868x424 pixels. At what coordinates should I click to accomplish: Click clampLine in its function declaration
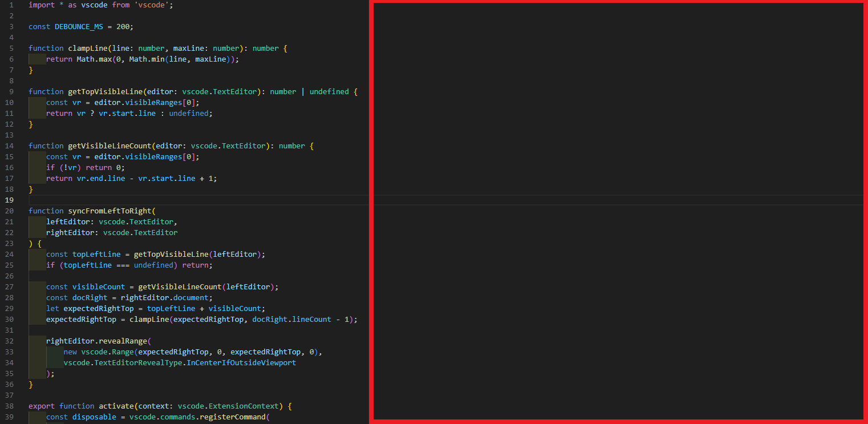[x=88, y=49]
